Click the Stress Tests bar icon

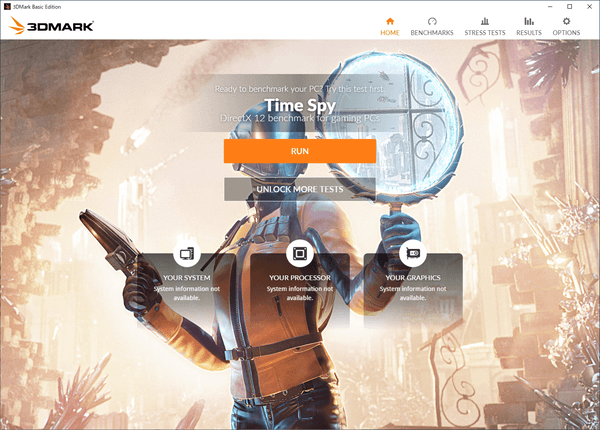pyautogui.click(x=485, y=21)
